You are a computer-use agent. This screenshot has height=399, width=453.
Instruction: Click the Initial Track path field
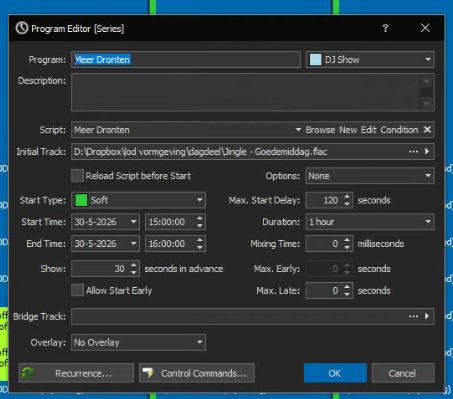(x=238, y=152)
